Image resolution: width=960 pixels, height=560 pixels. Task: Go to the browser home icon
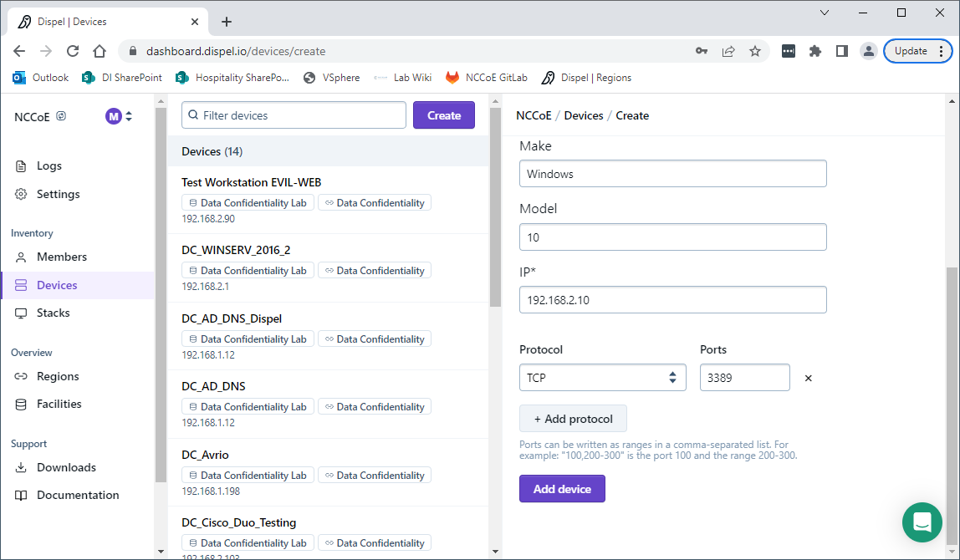coord(100,51)
